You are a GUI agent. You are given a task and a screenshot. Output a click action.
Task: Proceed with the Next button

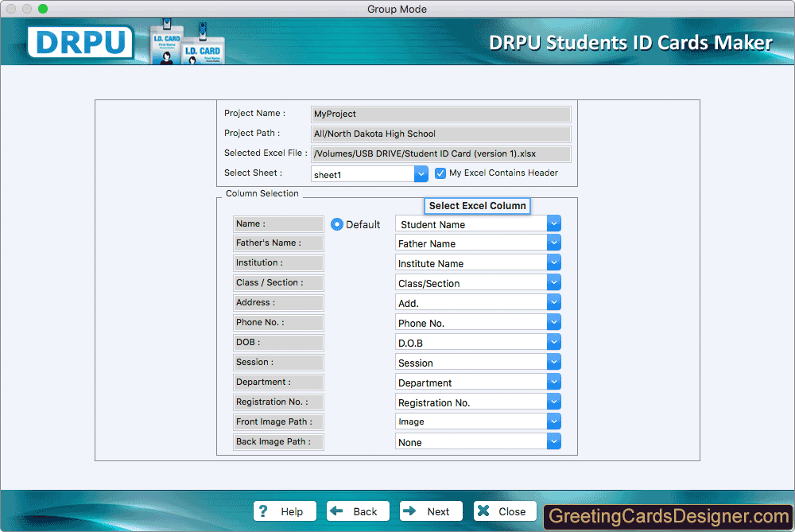click(x=431, y=511)
